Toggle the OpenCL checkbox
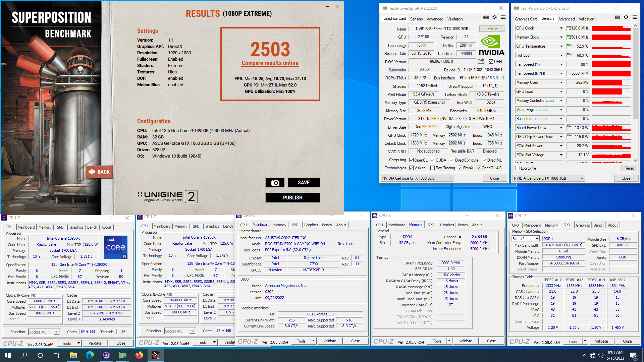Screen dimensions: 644x362 411,160
